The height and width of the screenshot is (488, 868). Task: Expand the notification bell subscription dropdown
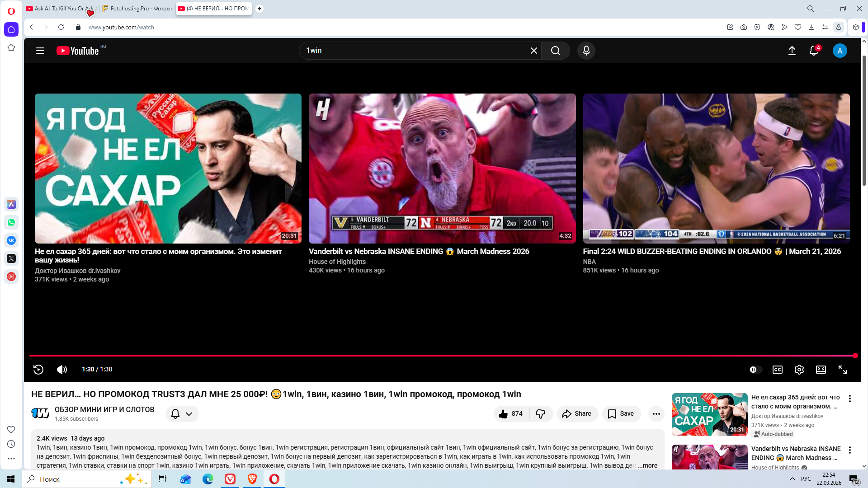tap(182, 414)
